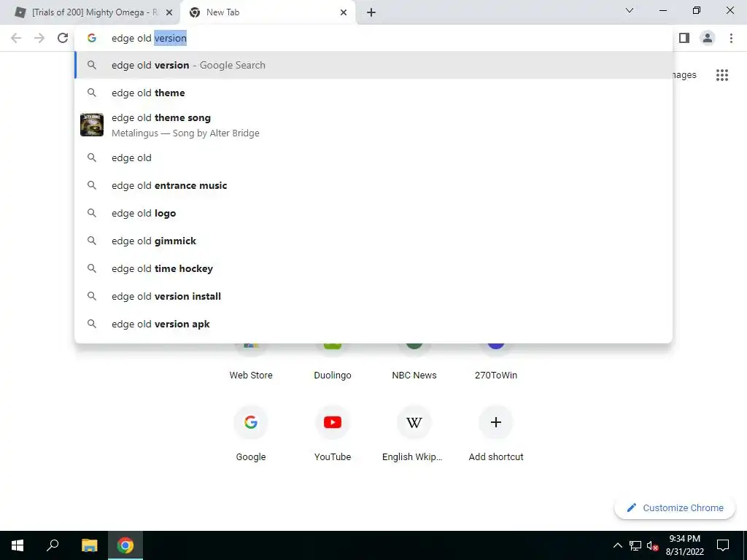Click the Google G icon in omnibox
Image resolution: width=747 pixels, height=560 pixels.
[92, 38]
